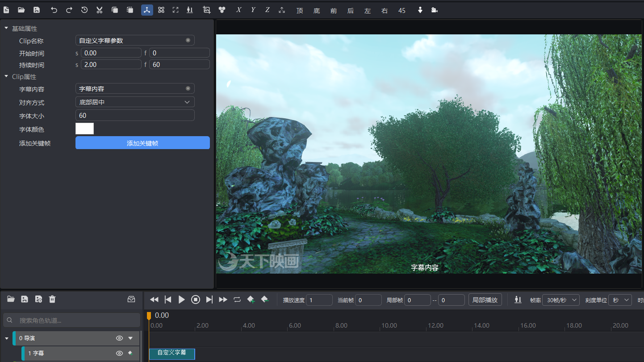The width and height of the screenshot is (644, 362).
Task: Select the Y axis constraint
Action: coord(253,10)
